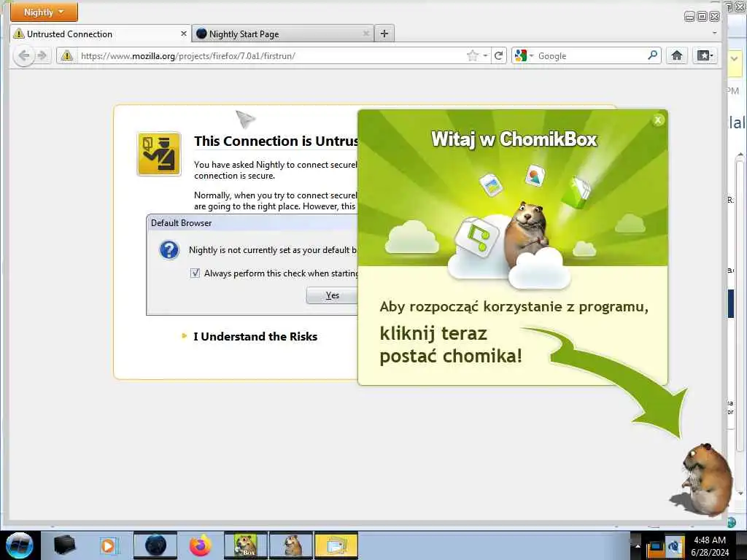Click the site identity warning icon in address bar
This screenshot has height=560, width=747.
(67, 55)
